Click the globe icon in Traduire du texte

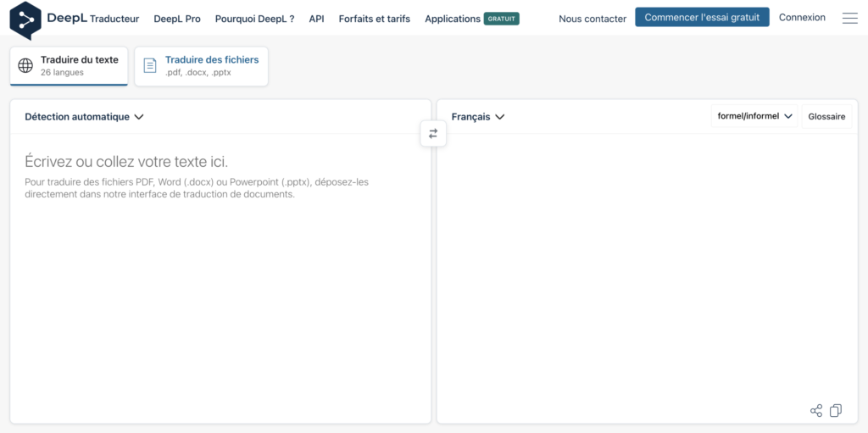(25, 65)
